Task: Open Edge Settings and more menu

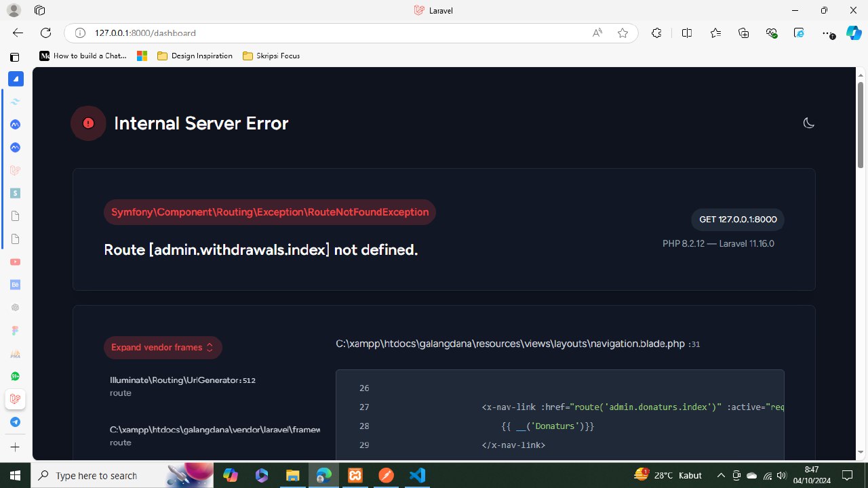Action: (x=827, y=33)
